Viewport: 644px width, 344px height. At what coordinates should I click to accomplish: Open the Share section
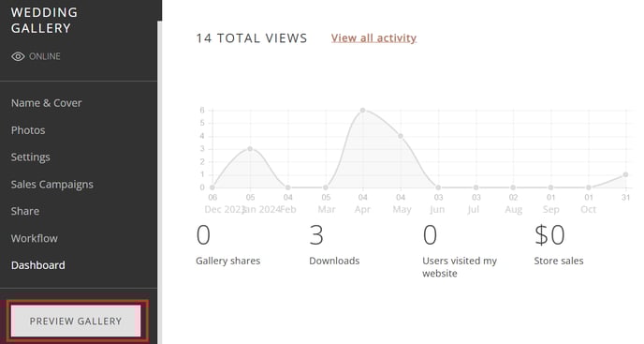tap(25, 211)
